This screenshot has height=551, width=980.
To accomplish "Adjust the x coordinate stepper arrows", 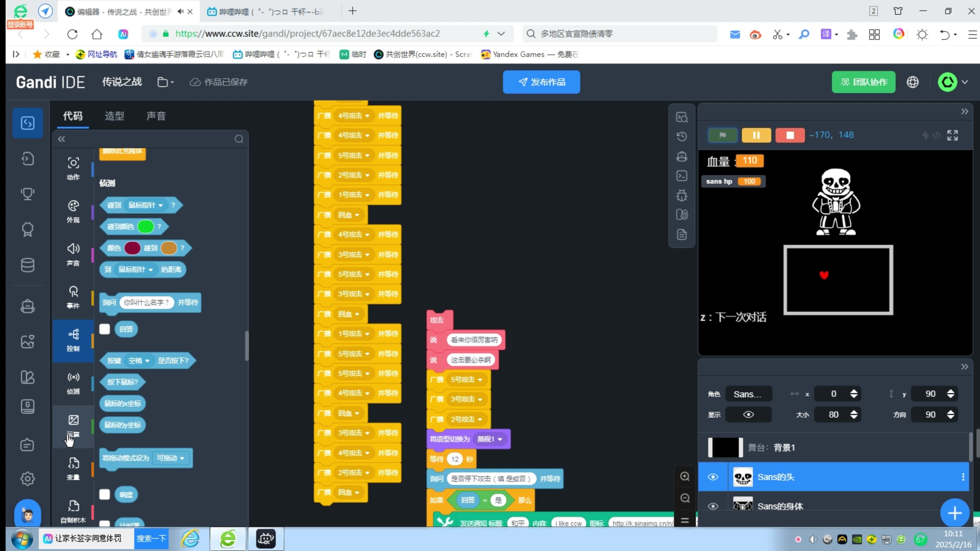I will tap(854, 394).
